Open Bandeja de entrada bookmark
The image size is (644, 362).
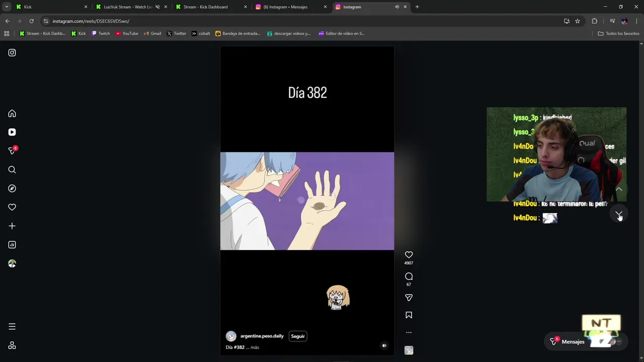click(237, 34)
